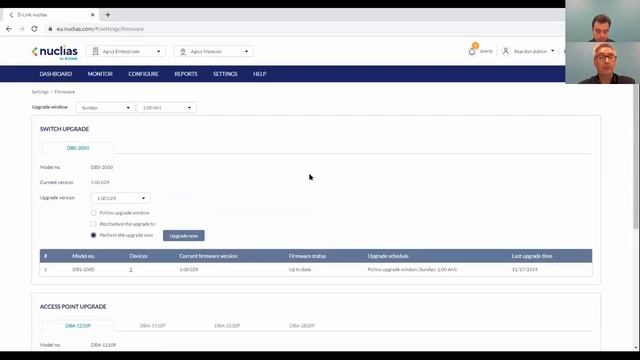
Task: Expand the admin account menu arrow
Action: click(553, 51)
